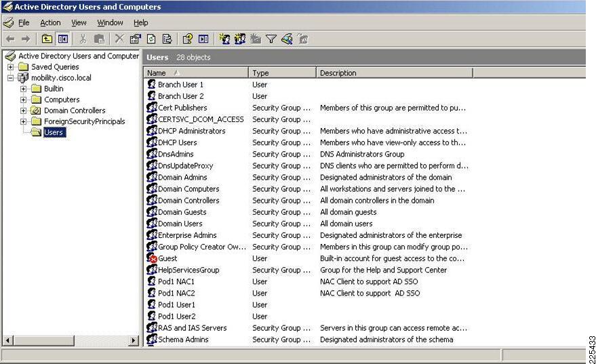This screenshot has height=364, width=596.
Task: Open Properties toolbar icon
Action: (x=136, y=39)
